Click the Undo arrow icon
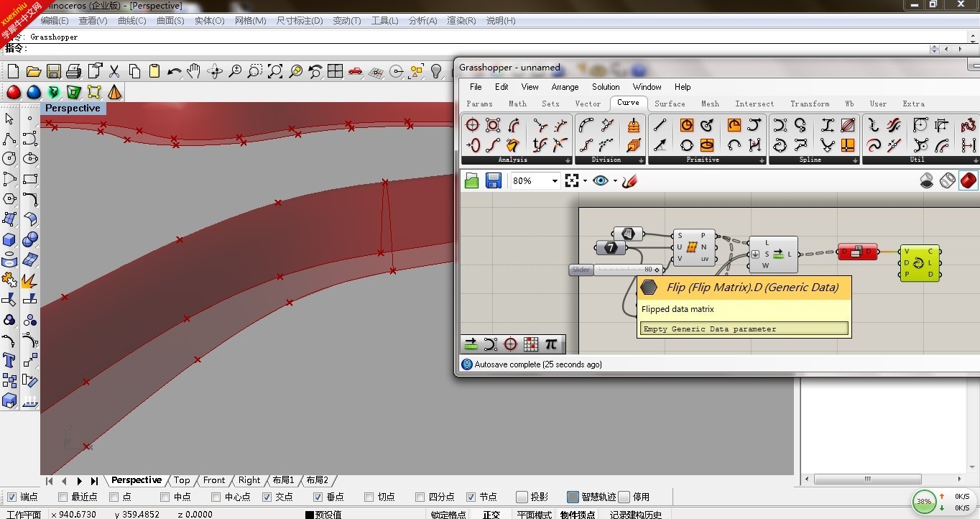This screenshot has height=519, width=980. pos(175,71)
